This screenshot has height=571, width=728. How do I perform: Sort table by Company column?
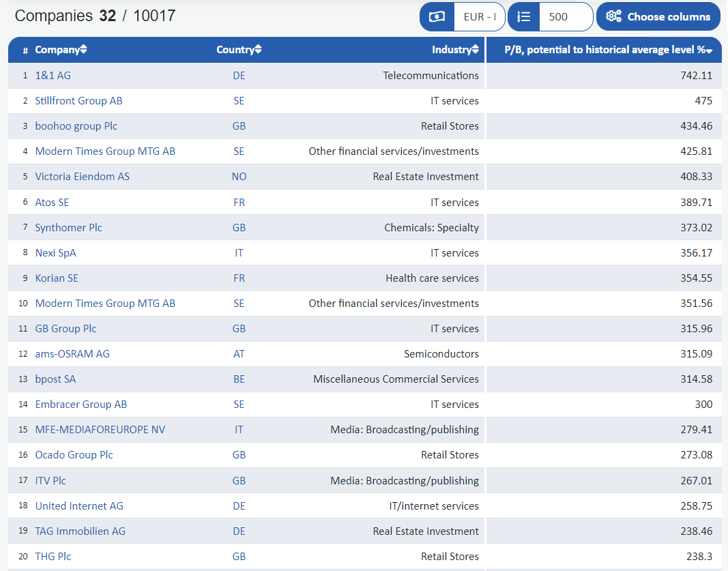(61, 50)
